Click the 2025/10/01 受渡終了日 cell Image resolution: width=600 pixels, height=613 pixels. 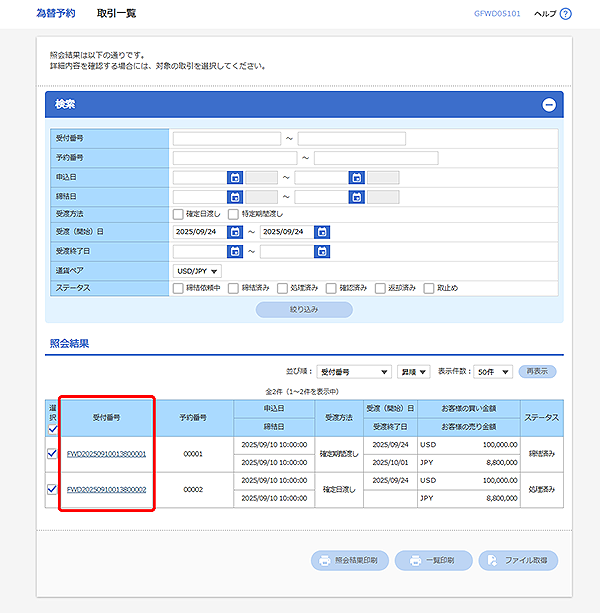[x=390, y=463]
